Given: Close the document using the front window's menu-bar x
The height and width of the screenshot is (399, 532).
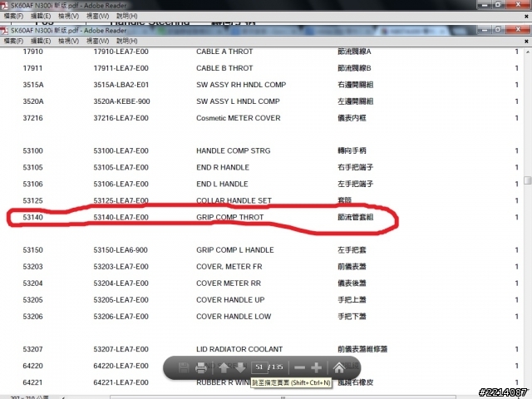Looking at the screenshot, I should (526, 41).
